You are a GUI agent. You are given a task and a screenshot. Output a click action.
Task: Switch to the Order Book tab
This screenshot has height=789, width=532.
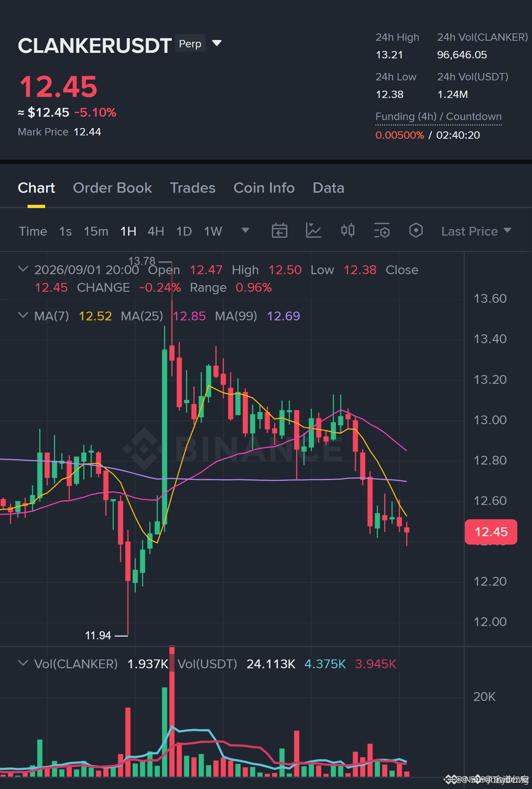click(112, 188)
